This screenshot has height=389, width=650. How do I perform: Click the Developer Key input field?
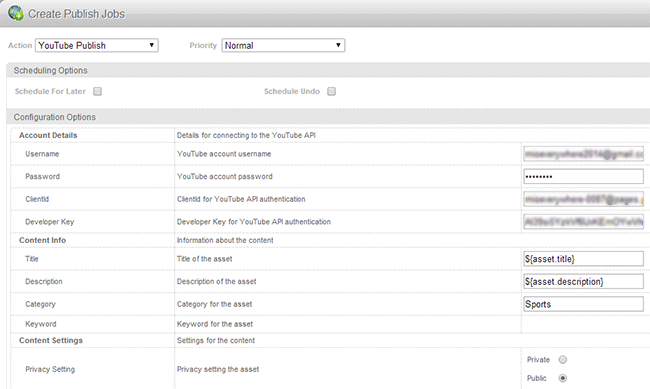tap(584, 222)
